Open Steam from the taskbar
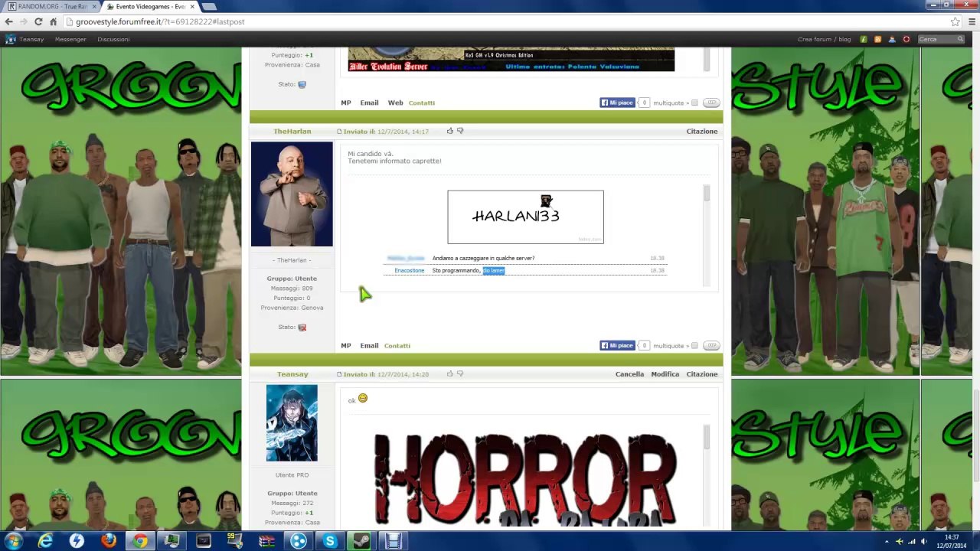This screenshot has height=551, width=980. click(361, 541)
